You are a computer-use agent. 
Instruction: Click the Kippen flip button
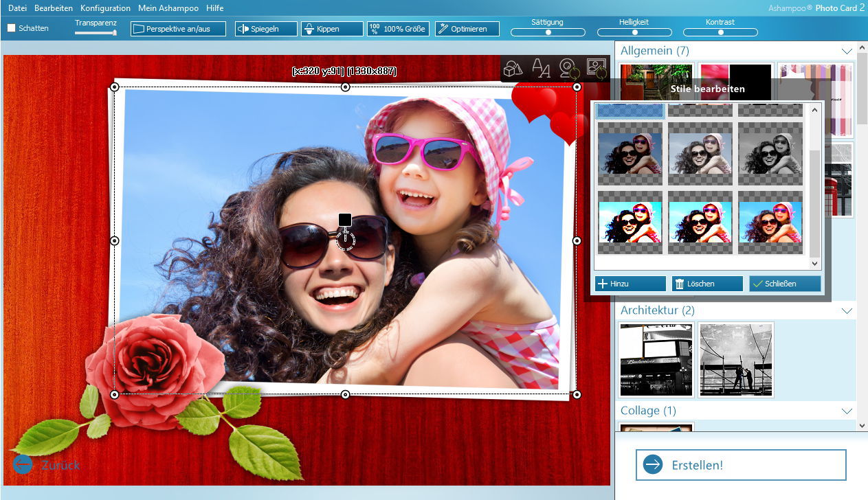[333, 29]
